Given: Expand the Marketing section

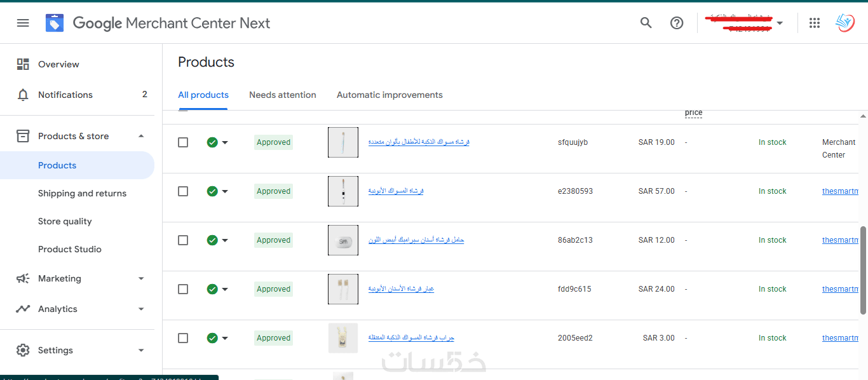Looking at the screenshot, I should pyautogui.click(x=141, y=278).
